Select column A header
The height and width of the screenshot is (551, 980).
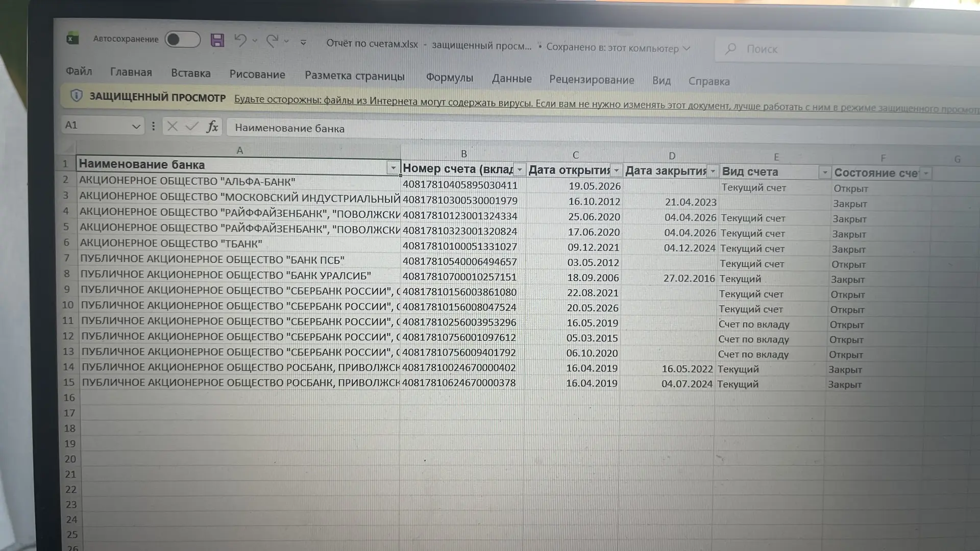(239, 150)
